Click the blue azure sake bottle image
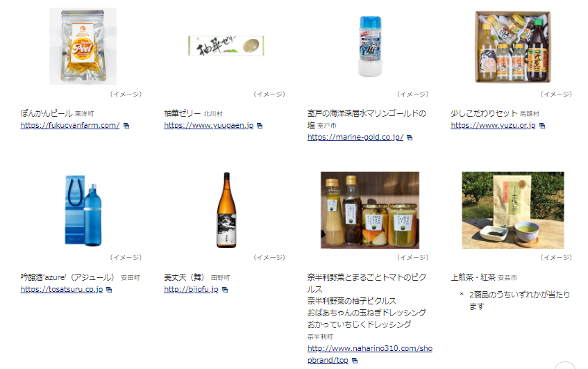This screenshot has height=369, width=588. 83,211
